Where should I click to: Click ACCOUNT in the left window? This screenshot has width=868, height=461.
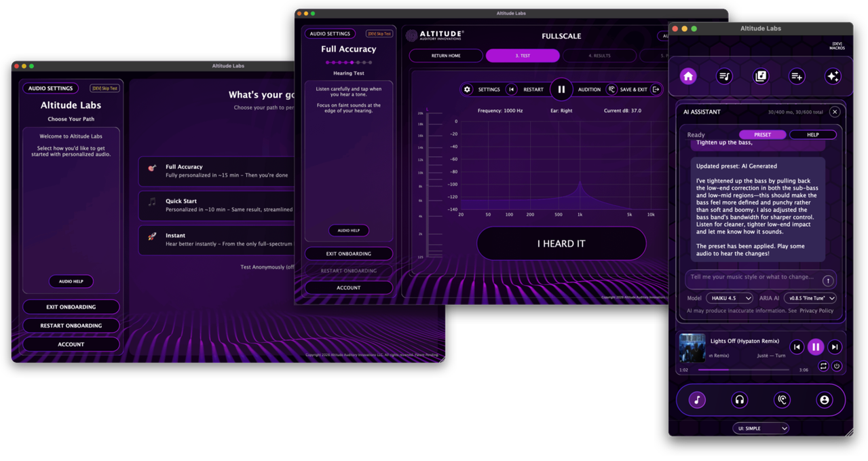pyautogui.click(x=71, y=344)
